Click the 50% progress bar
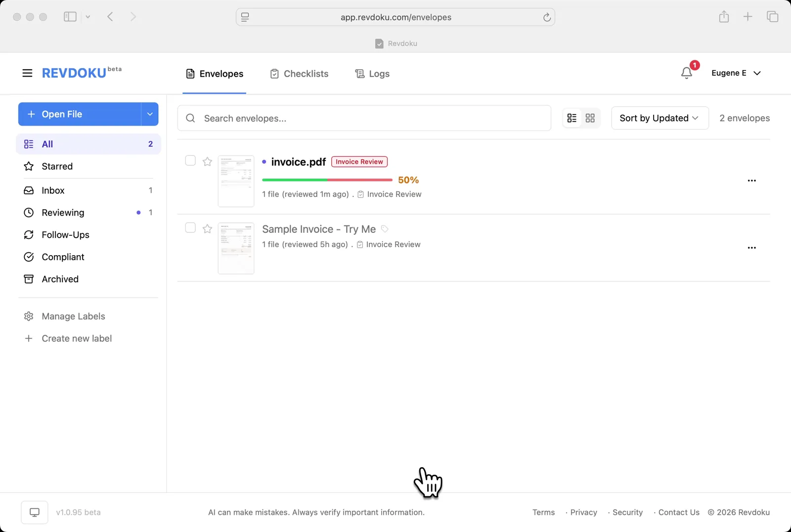 point(327,180)
